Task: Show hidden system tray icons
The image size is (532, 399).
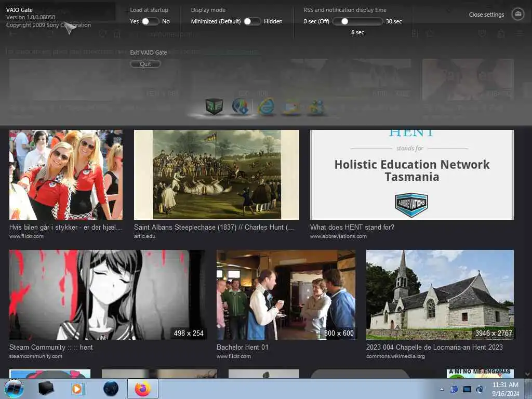Action: (442, 389)
